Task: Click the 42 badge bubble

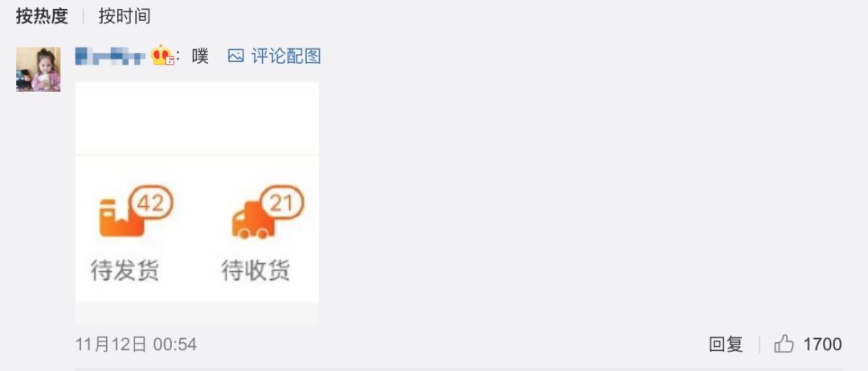Action: click(x=151, y=203)
